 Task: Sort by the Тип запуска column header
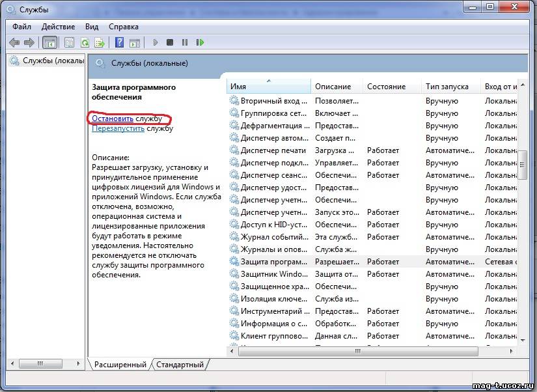pyautogui.click(x=451, y=87)
